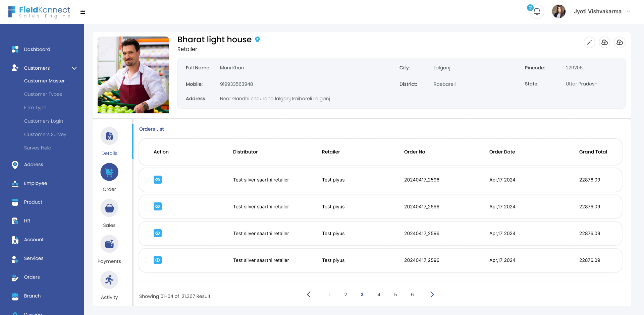Click the Showing 01-04 of 21,367 Result text
Viewport: 644px width, 315px height.
click(x=175, y=296)
